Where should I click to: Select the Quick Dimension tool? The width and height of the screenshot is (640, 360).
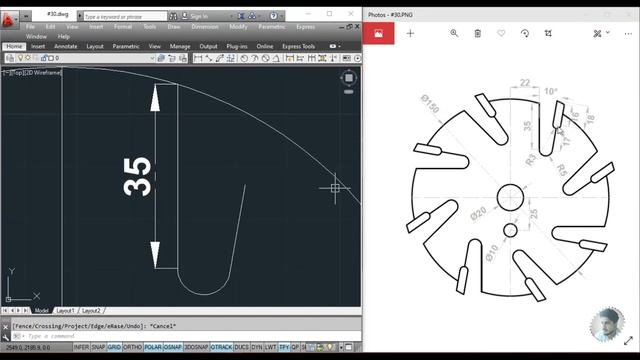[x=290, y=58]
